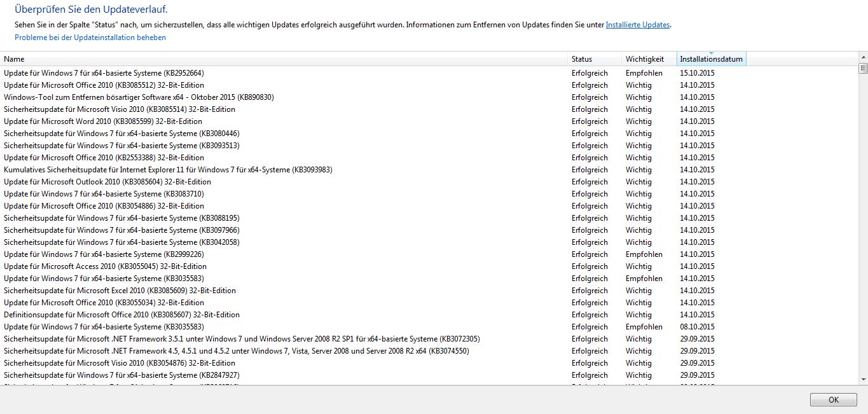The width and height of the screenshot is (868, 414).
Task: Click the date 15.10.2015 cell
Action: (x=697, y=73)
